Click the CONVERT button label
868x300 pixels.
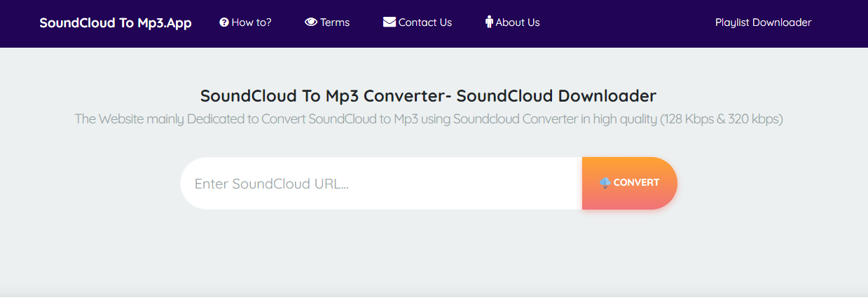(x=636, y=183)
